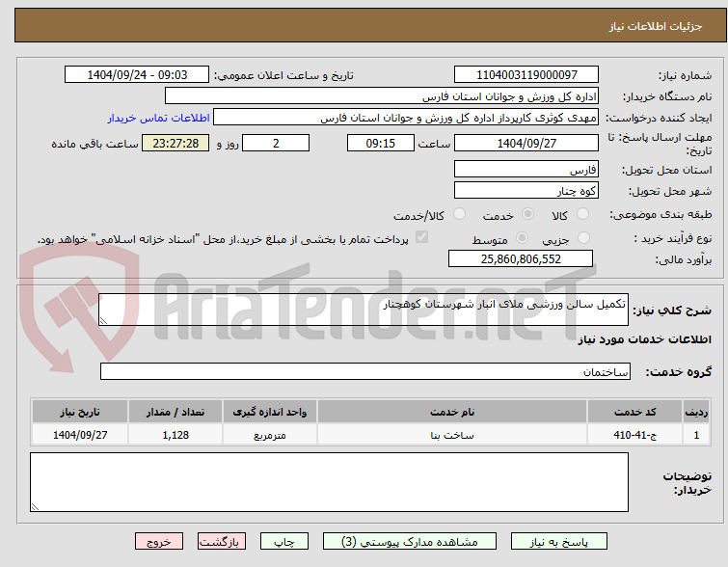728x567 pixels.
Task: Select the کالا radio button
Action: pos(582,214)
